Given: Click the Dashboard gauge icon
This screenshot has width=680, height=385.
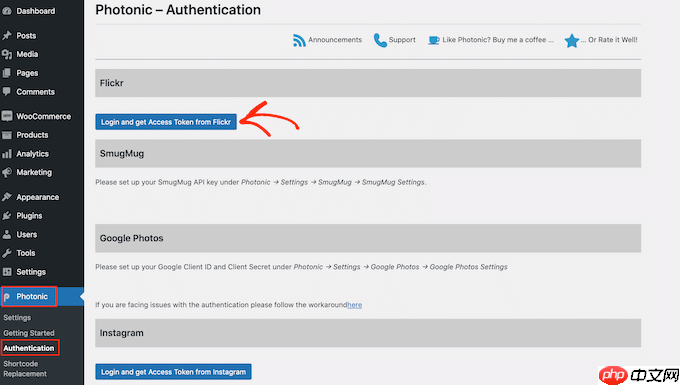Looking at the screenshot, I should (7, 11).
